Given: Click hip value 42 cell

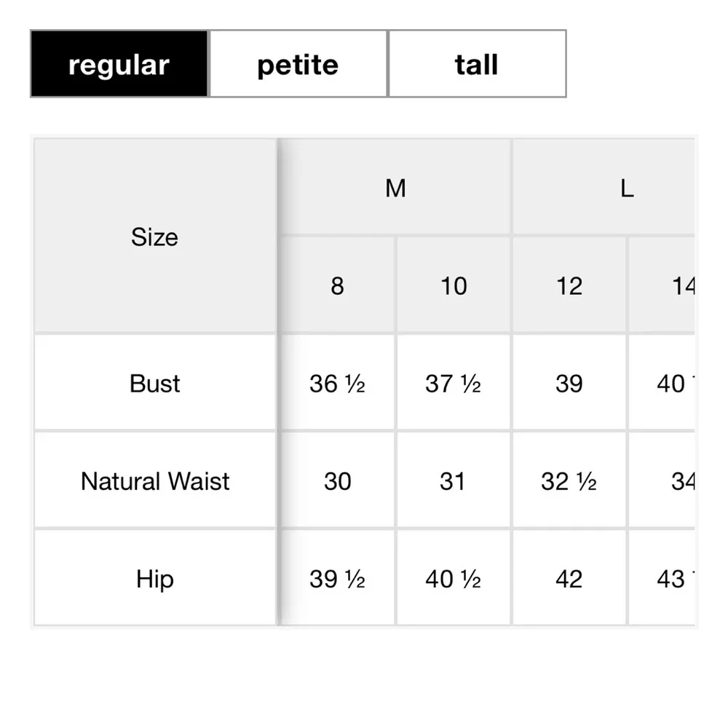Looking at the screenshot, I should 569,579.
